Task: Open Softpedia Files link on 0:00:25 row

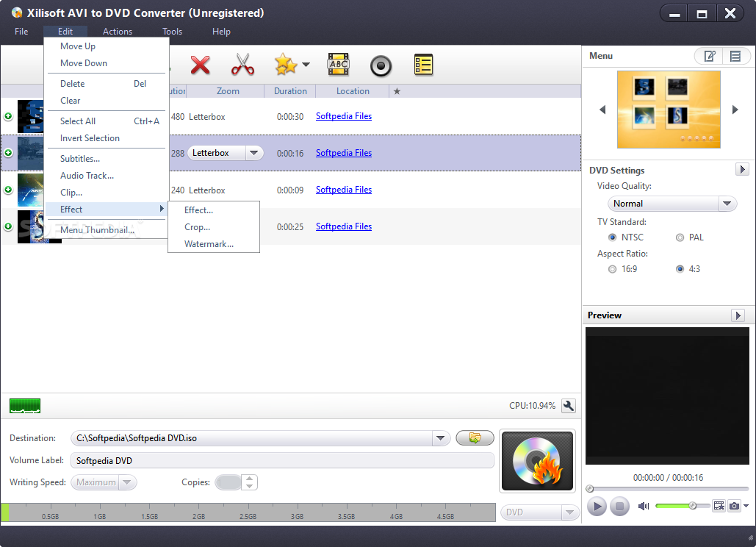Action: tap(344, 226)
